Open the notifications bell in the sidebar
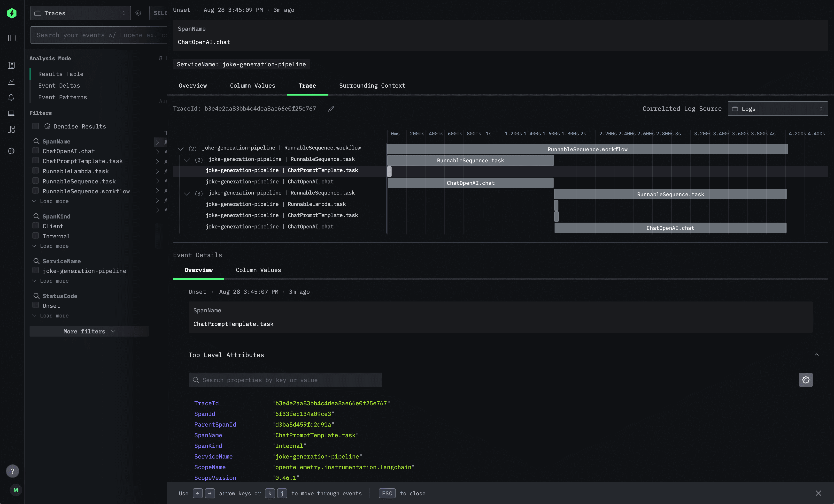 [x=11, y=98]
